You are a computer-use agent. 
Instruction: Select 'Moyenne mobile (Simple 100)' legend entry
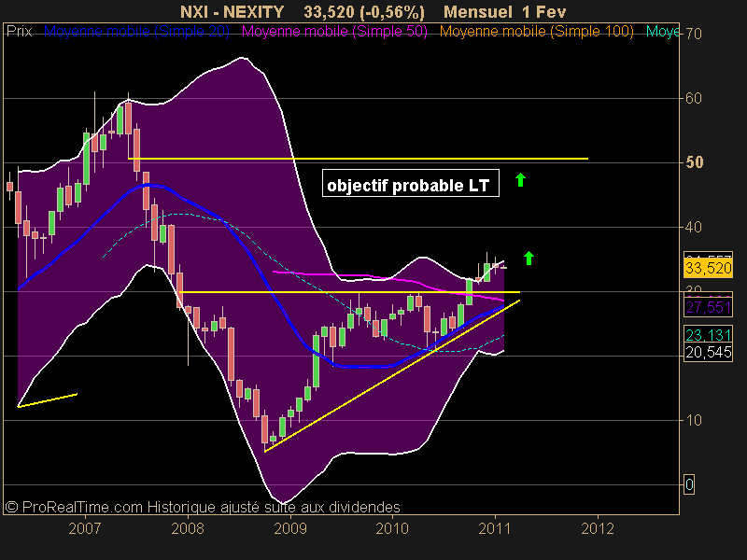tap(537, 32)
